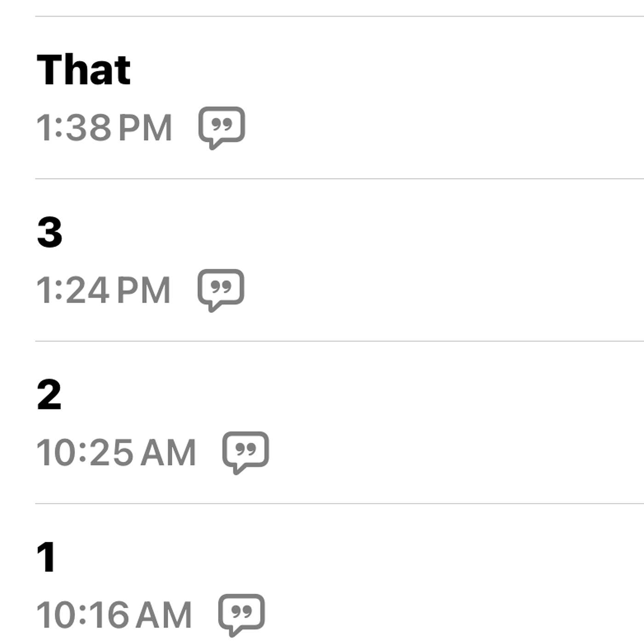Click the 1:38 PM timestamp
This screenshot has height=644, width=644.
coord(104,127)
